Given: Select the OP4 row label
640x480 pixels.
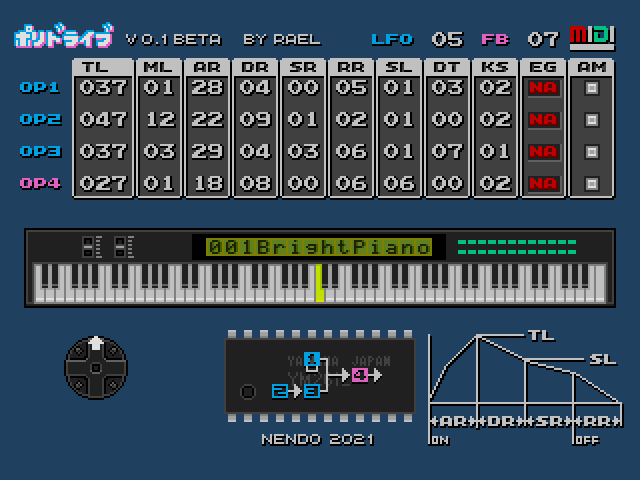Looking at the screenshot, I should pyautogui.click(x=40, y=183).
